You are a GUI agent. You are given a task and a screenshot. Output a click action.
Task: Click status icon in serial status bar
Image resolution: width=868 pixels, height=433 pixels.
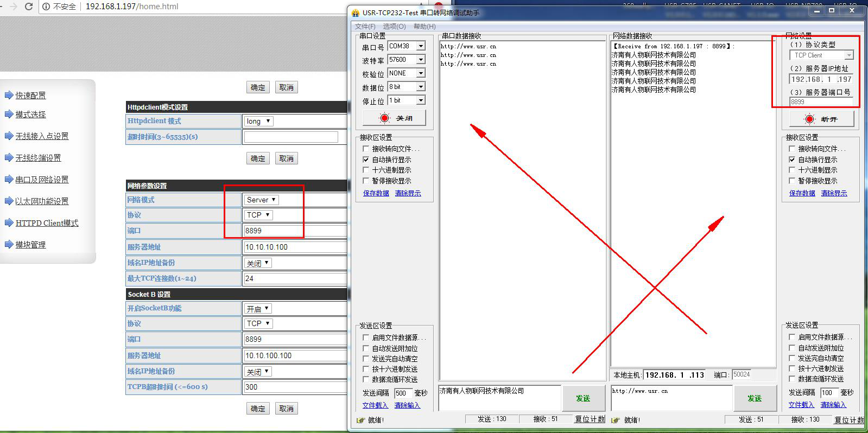360,420
